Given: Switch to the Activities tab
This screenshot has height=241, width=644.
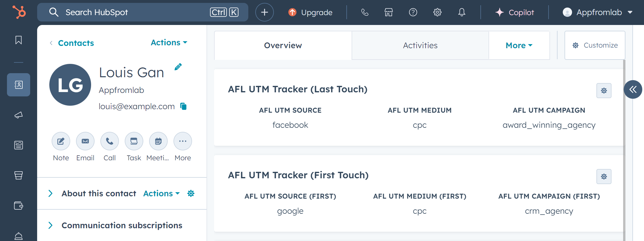Looking at the screenshot, I should (420, 45).
